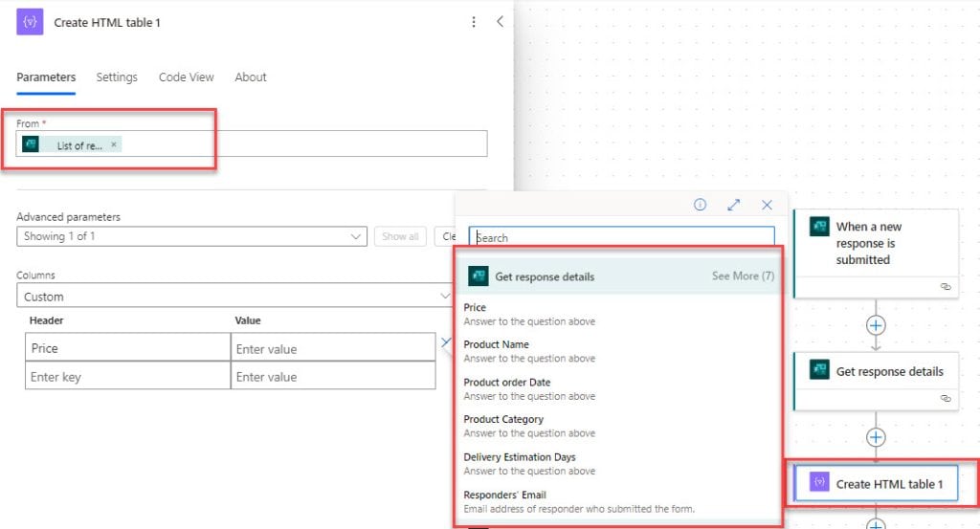Click the empty Enter key field

pyautogui.click(x=127, y=376)
